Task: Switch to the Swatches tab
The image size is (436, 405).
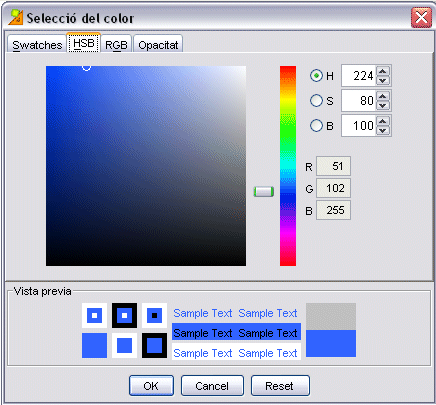Action: coord(37,44)
